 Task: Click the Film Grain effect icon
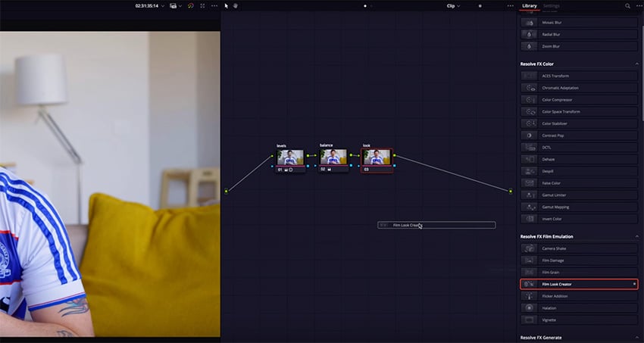tap(529, 273)
